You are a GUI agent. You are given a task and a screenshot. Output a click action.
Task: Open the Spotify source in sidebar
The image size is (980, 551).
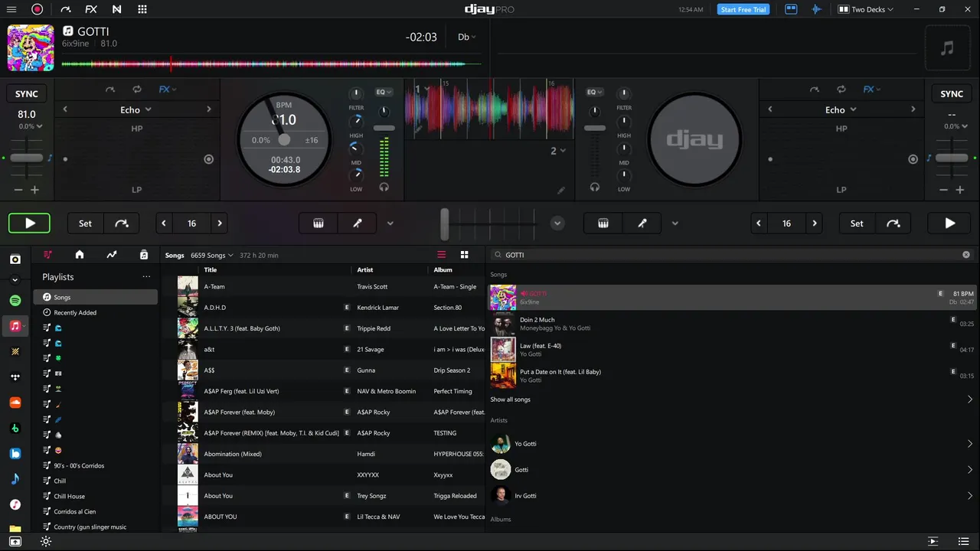[x=15, y=301]
